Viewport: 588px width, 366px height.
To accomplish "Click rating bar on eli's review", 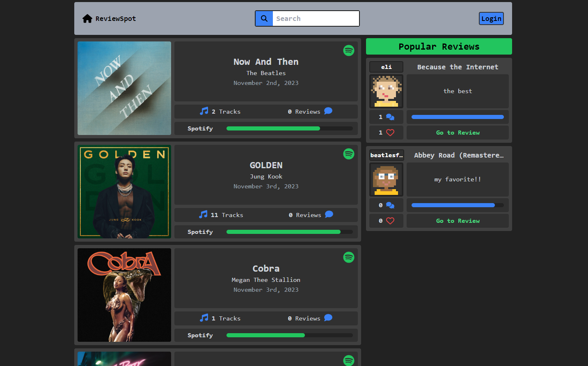I will [458, 117].
